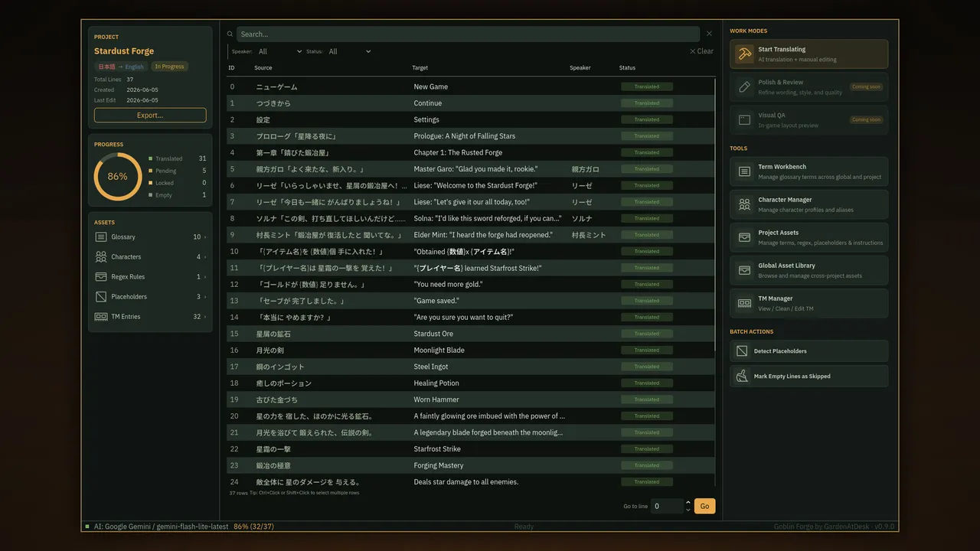Increment the Go to line stepper
Image resolution: width=980 pixels, height=551 pixels.
click(x=688, y=502)
